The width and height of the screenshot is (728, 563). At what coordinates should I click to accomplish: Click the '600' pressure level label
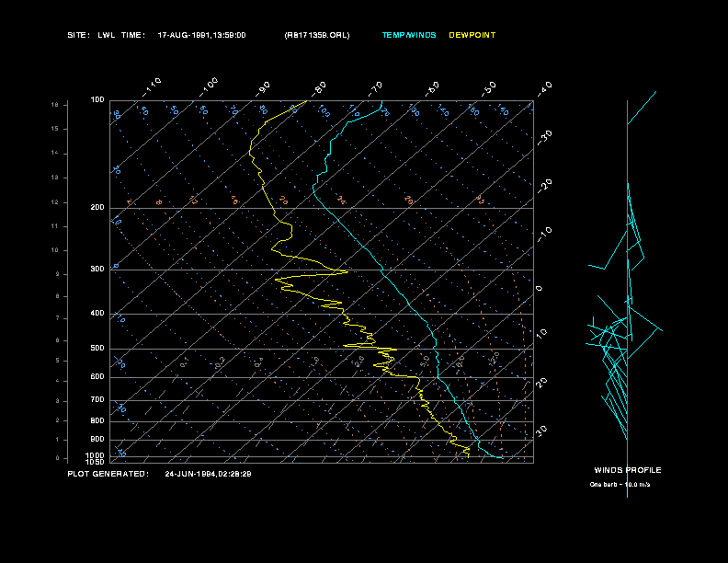click(x=97, y=377)
